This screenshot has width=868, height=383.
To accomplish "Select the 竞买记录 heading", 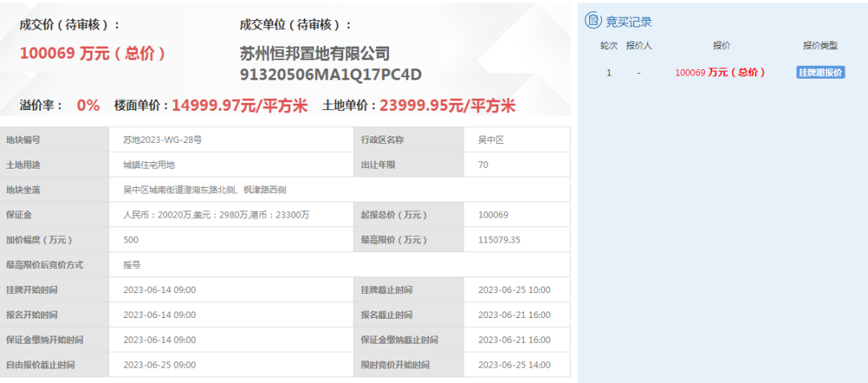I will pos(628,22).
